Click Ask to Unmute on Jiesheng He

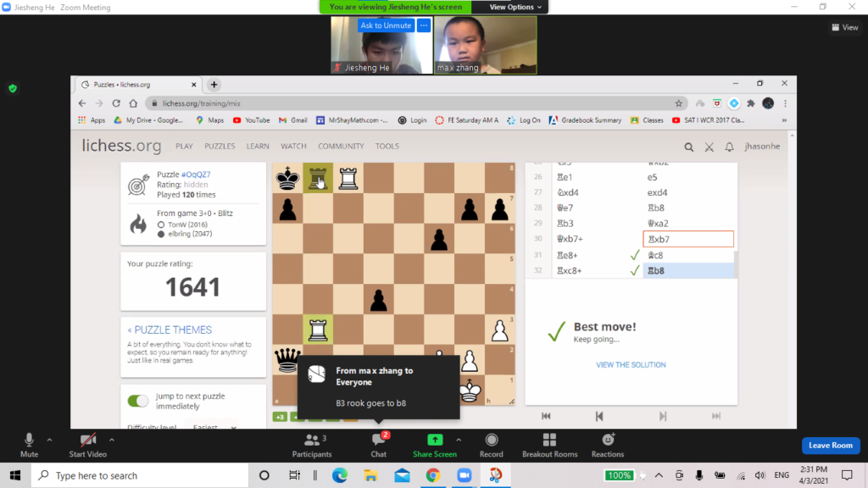386,25
